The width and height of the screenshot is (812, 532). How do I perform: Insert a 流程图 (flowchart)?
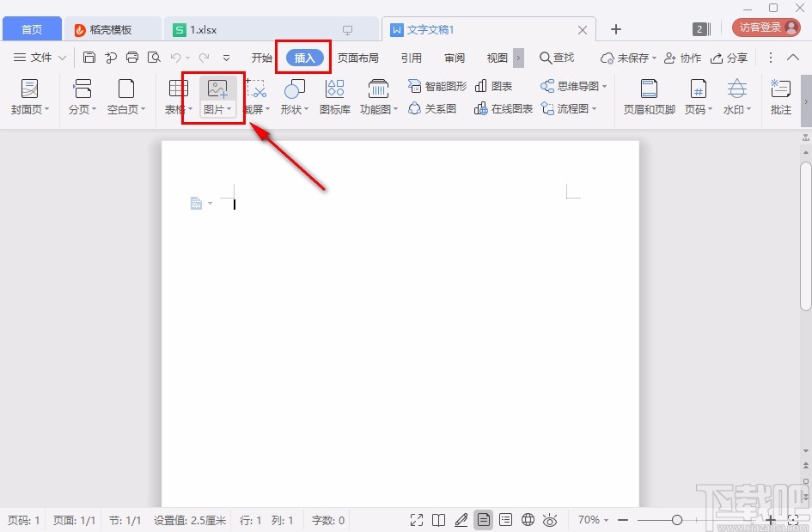pyautogui.click(x=567, y=110)
